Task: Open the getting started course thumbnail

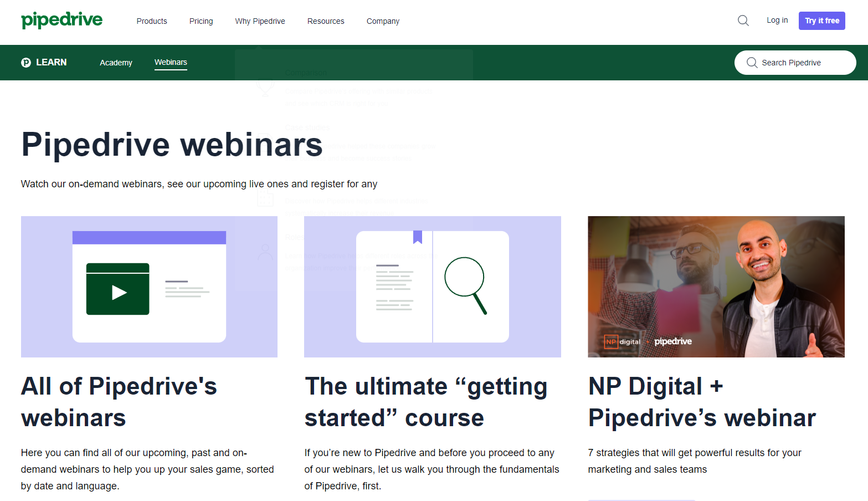Action: coord(433,287)
